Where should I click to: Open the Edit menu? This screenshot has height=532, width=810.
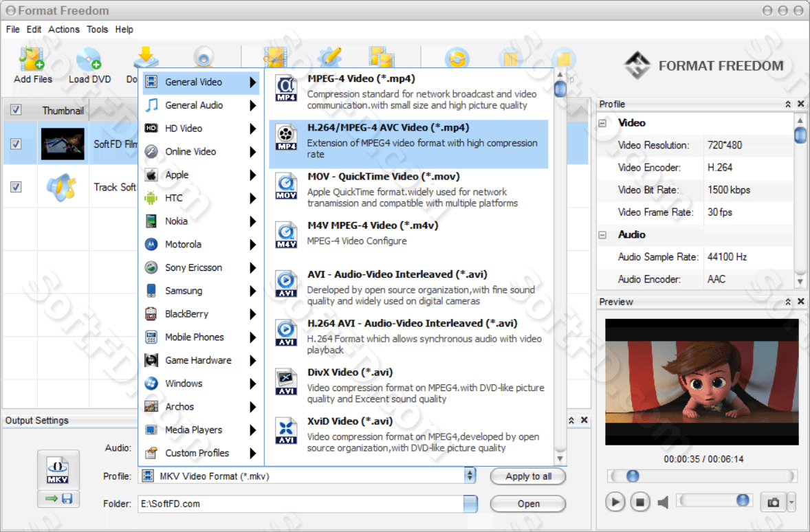[34, 30]
